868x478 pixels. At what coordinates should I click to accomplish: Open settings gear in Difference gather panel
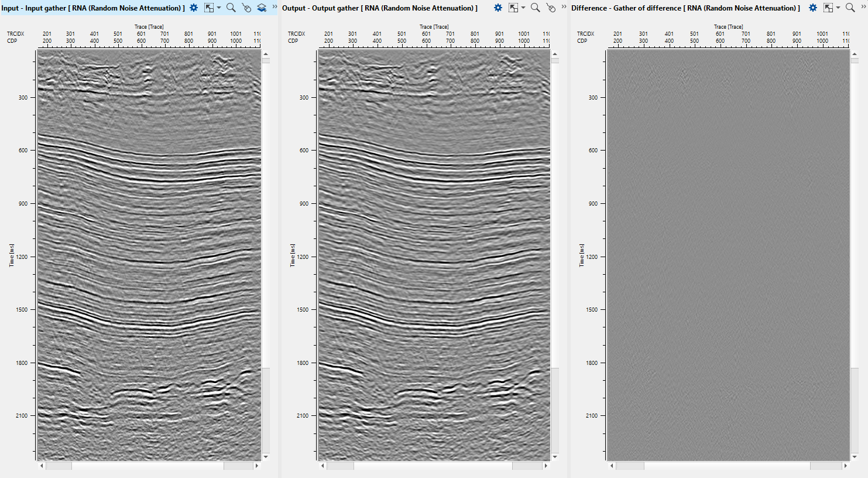pos(813,8)
